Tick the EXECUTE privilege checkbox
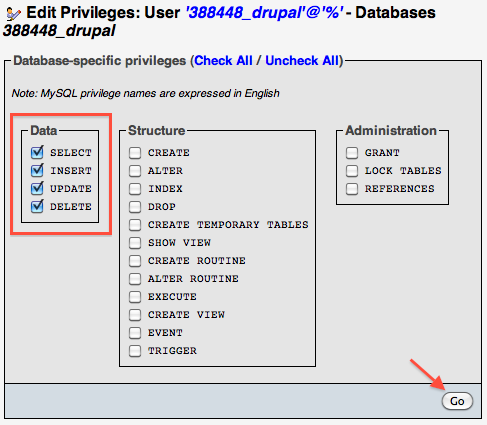Screen dimensions: 487x425 click(x=135, y=297)
